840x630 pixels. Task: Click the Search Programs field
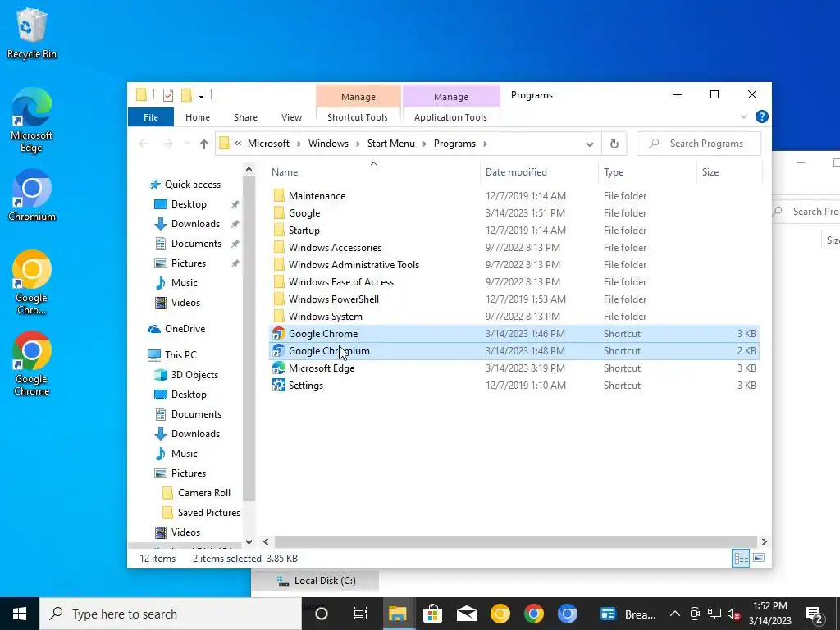pyautogui.click(x=699, y=144)
